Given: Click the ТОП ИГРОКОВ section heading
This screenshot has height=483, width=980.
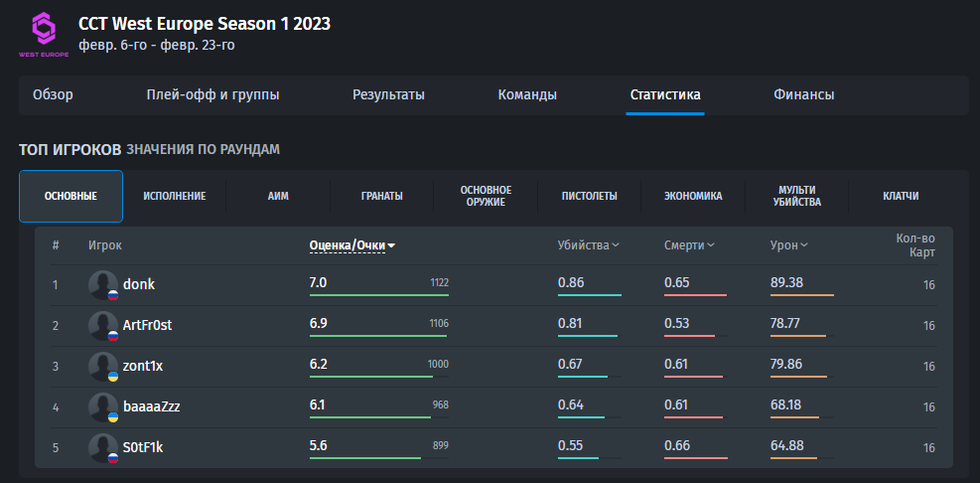Looking at the screenshot, I should (70, 149).
